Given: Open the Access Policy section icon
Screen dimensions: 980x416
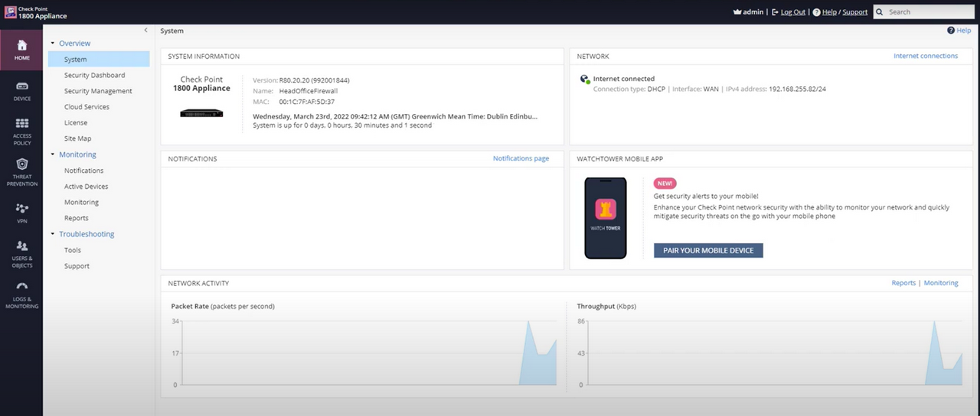Looking at the screenshot, I should point(21,123).
